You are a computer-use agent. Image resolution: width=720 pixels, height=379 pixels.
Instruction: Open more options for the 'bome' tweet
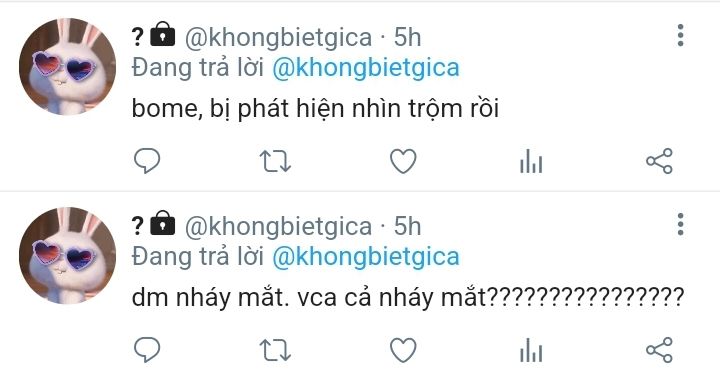pos(681,35)
